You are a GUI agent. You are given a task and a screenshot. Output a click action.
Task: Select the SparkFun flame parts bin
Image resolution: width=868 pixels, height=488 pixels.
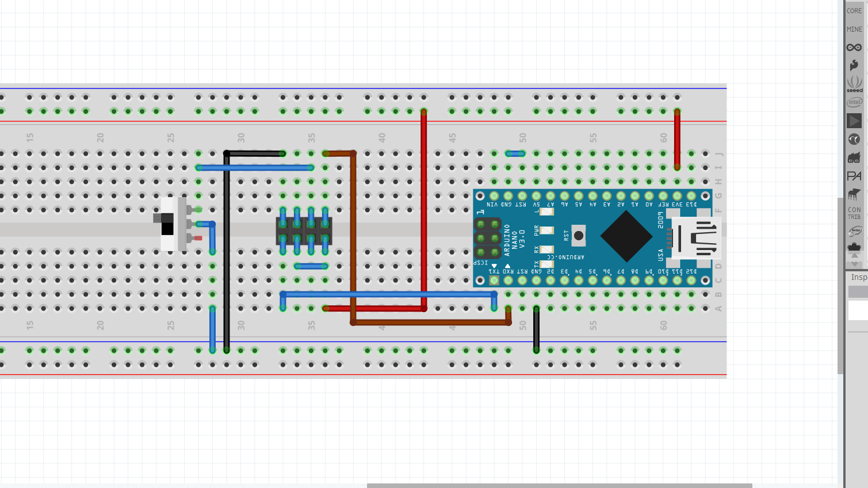(854, 65)
